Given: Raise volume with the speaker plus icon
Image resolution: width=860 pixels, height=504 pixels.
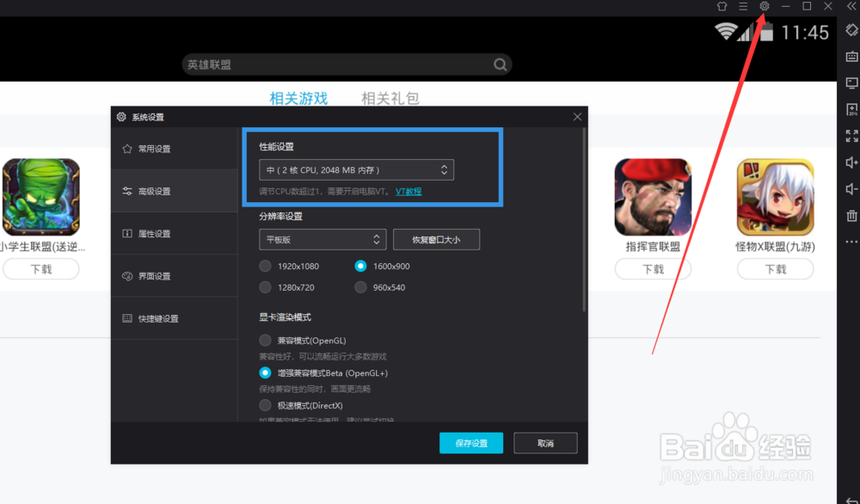Looking at the screenshot, I should (x=851, y=163).
